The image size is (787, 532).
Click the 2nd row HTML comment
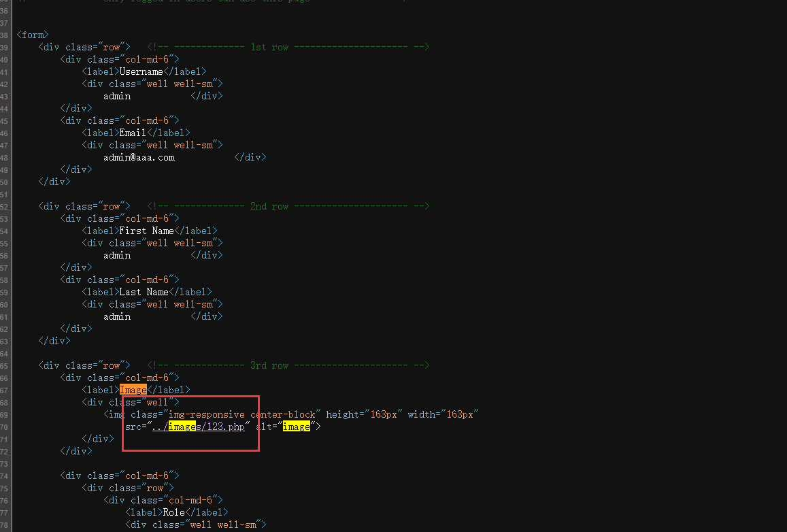288,206
